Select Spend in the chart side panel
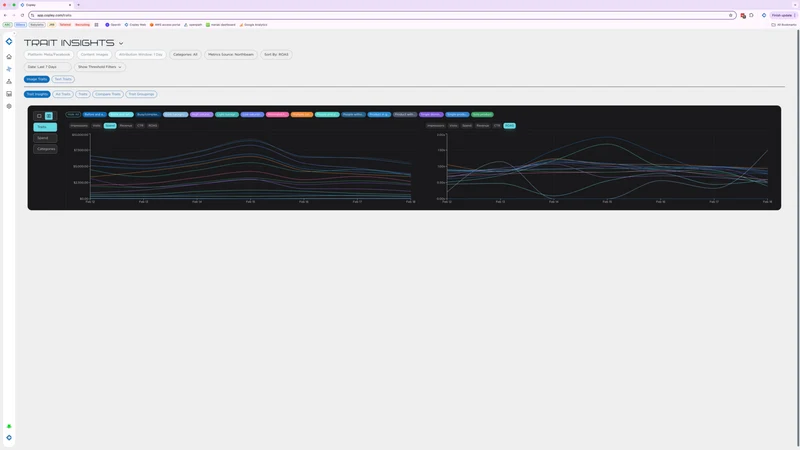Screen dimensions: 800x450 tap(45, 138)
